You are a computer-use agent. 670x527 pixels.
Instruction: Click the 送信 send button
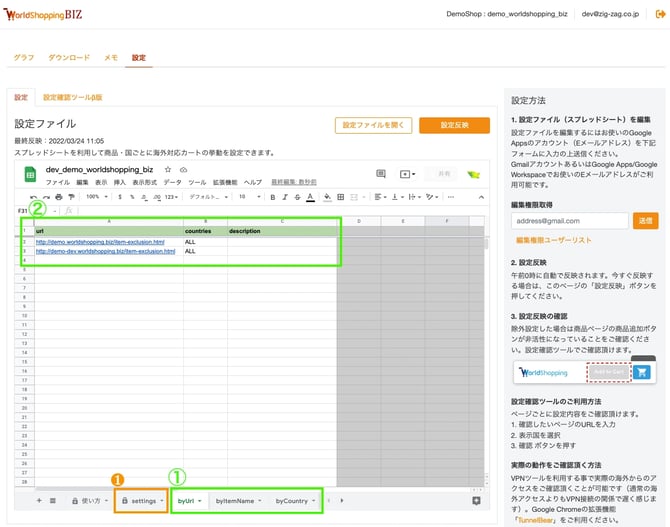645,220
